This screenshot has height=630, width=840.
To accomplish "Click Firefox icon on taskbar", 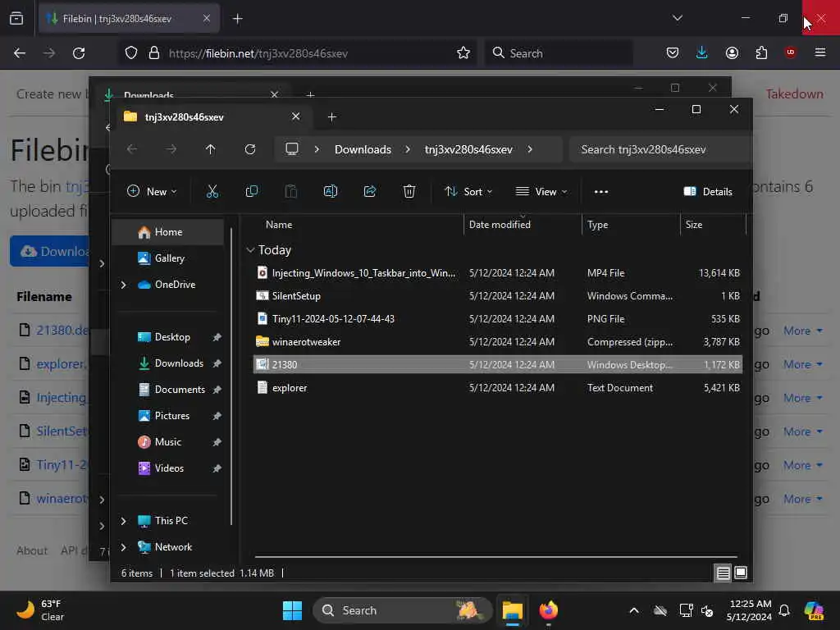I will pyautogui.click(x=548, y=610).
